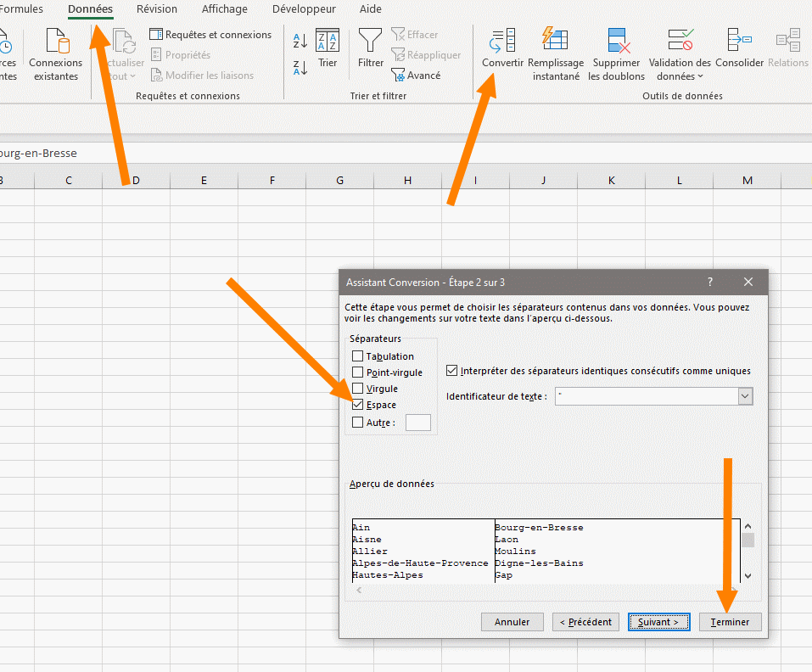This screenshot has height=672, width=812.
Task: Toggle consecutive separators as single checkbox
Action: click(452, 371)
